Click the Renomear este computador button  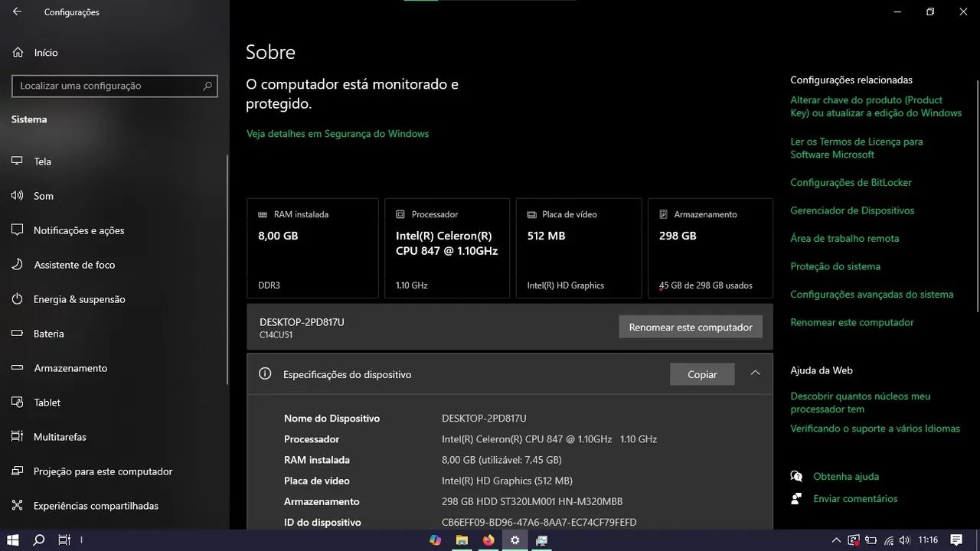[691, 327]
